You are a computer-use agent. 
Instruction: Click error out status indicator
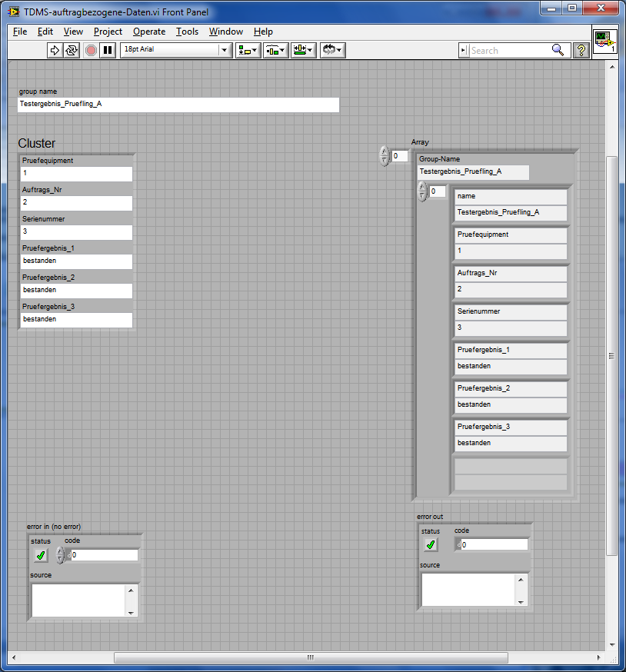coord(431,544)
